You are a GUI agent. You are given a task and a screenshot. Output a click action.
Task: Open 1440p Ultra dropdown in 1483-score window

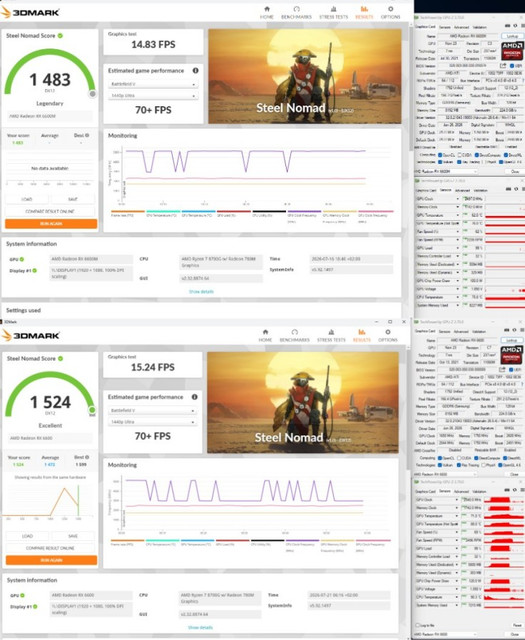pyautogui.click(x=153, y=96)
